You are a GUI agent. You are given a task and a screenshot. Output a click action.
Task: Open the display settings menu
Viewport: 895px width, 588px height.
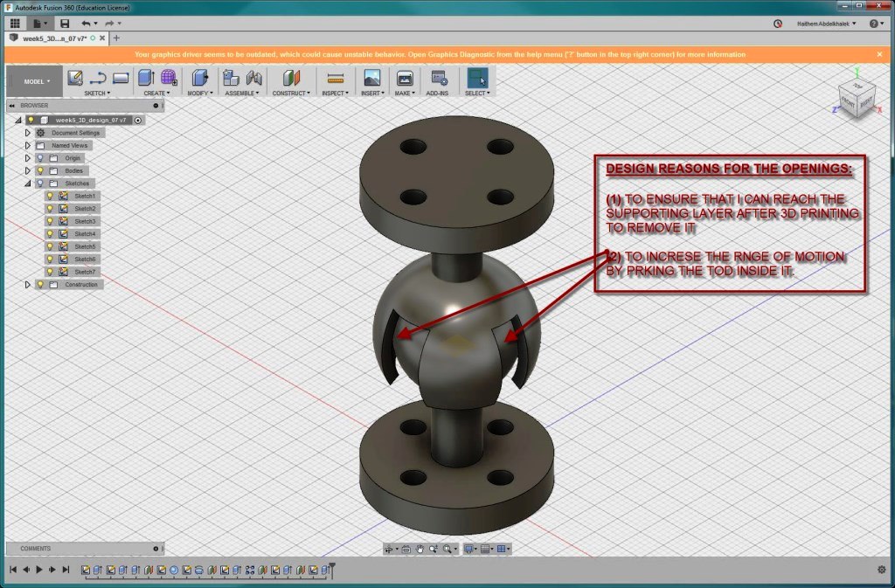469,549
